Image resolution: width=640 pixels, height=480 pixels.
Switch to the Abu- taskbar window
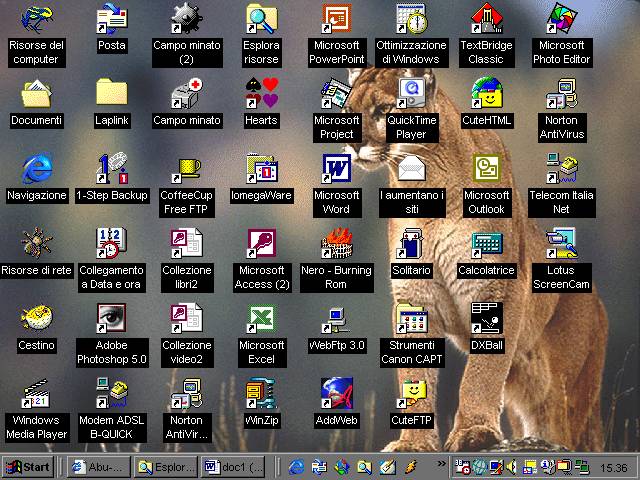[98, 467]
